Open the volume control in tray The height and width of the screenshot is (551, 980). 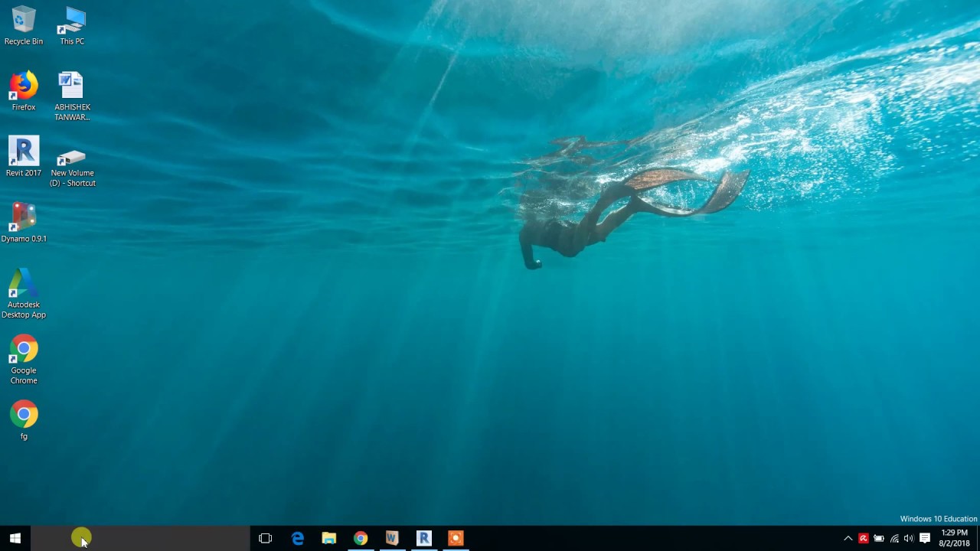[x=909, y=538]
